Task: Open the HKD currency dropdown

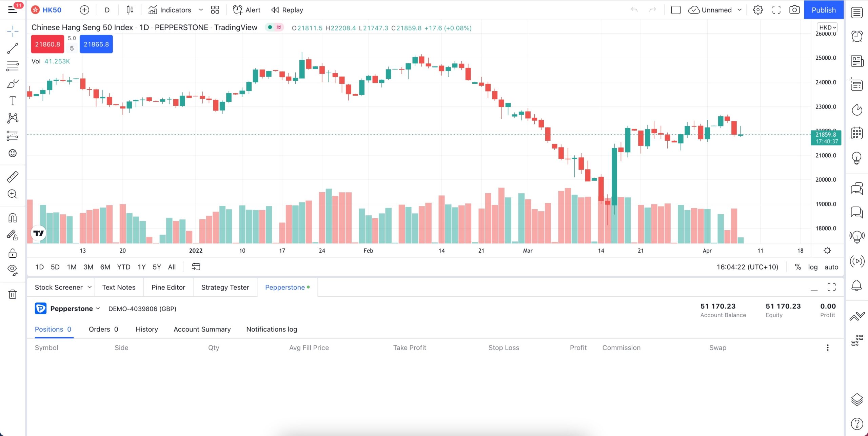Action: click(827, 27)
